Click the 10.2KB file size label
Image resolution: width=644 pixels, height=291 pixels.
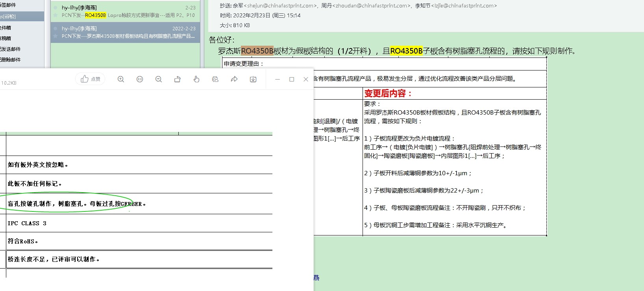click(9, 83)
